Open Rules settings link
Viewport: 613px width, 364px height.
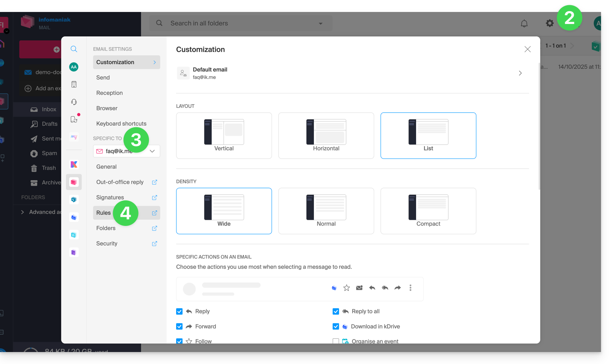(x=103, y=213)
